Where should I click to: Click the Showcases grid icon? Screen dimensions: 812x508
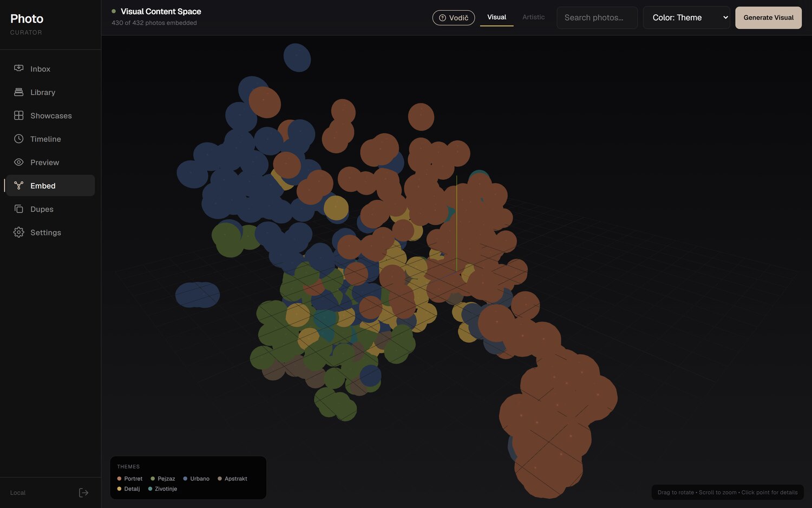point(19,115)
